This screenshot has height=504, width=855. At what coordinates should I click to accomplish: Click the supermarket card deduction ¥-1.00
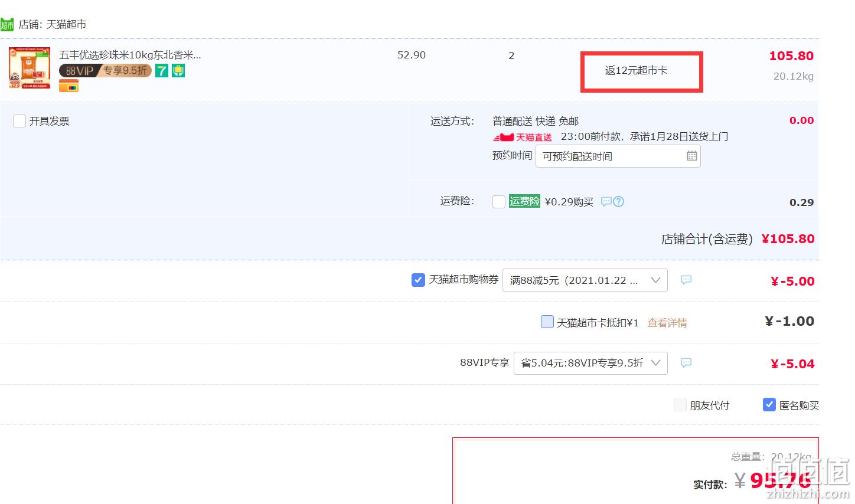tap(789, 322)
